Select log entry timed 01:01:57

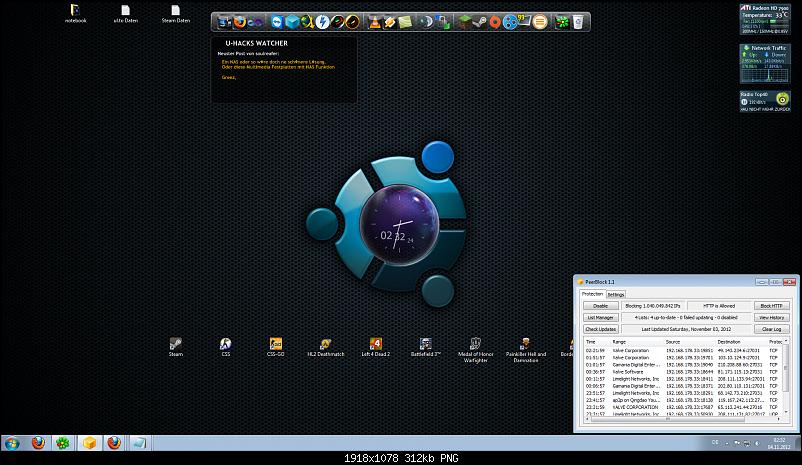[683, 365]
